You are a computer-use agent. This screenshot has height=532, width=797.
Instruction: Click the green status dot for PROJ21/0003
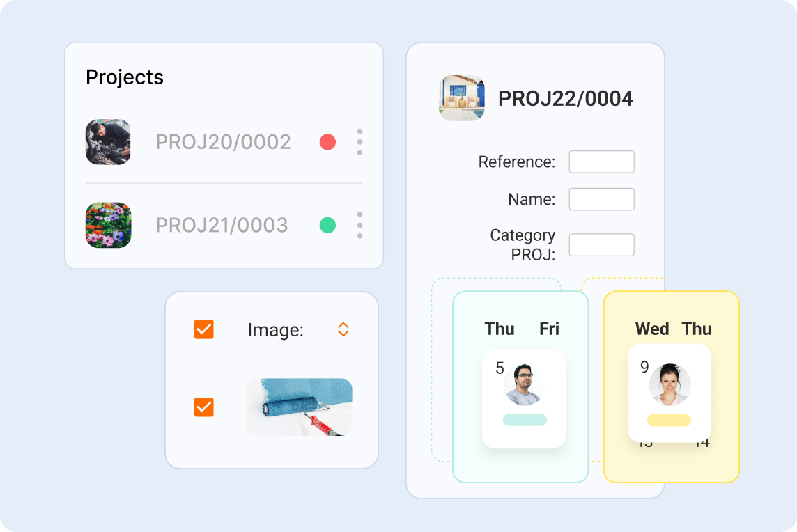(327, 225)
